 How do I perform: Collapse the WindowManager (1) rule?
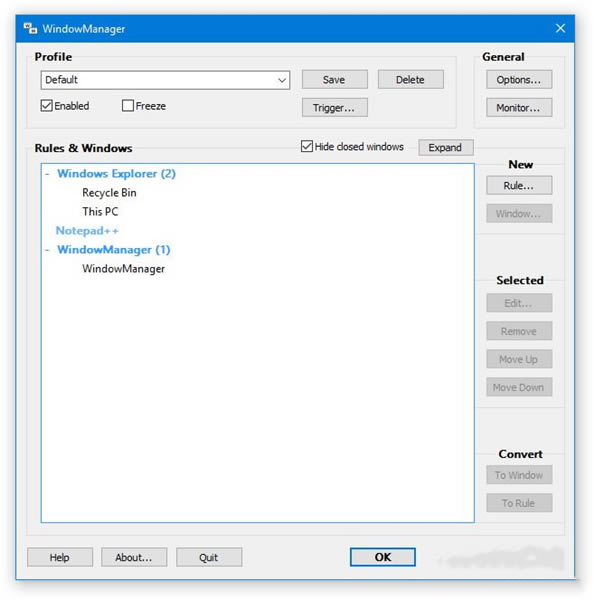pyautogui.click(x=47, y=250)
